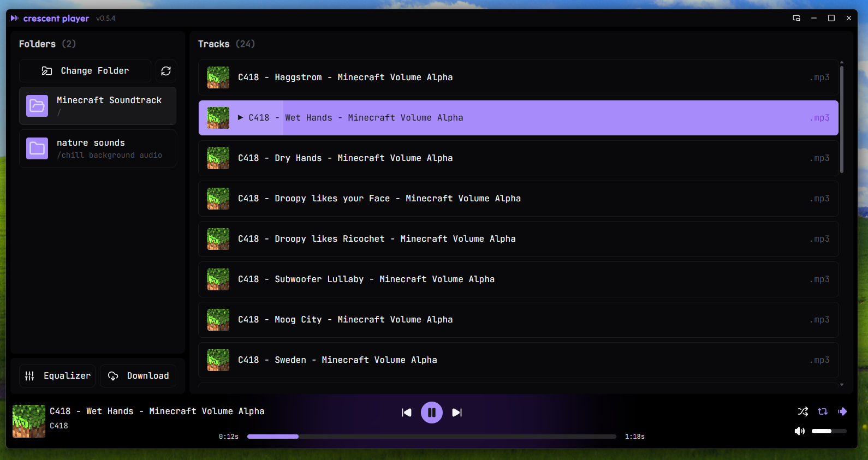Select the Minecraft Soundtrack folder name
The width and height of the screenshot is (868, 460).
(x=109, y=100)
